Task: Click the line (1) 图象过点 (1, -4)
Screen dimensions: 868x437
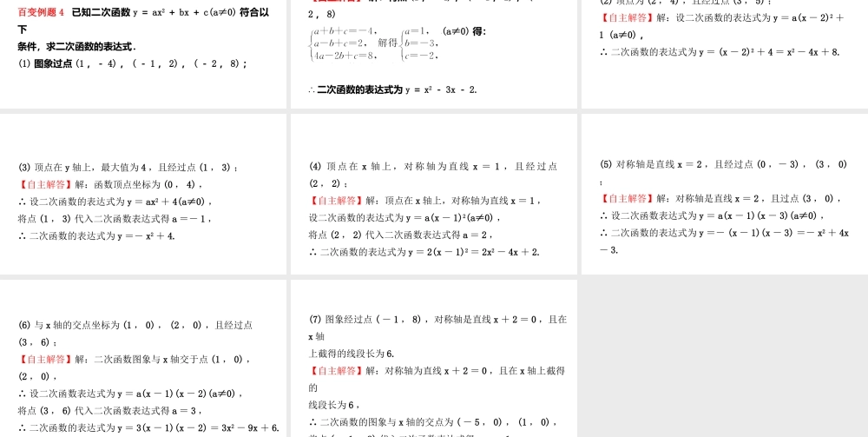Action: pos(132,63)
